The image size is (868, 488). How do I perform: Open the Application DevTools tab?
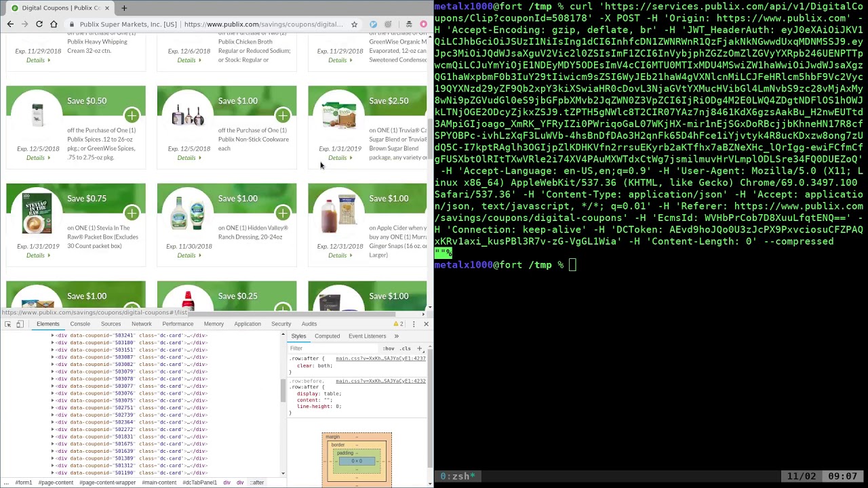coord(248,324)
